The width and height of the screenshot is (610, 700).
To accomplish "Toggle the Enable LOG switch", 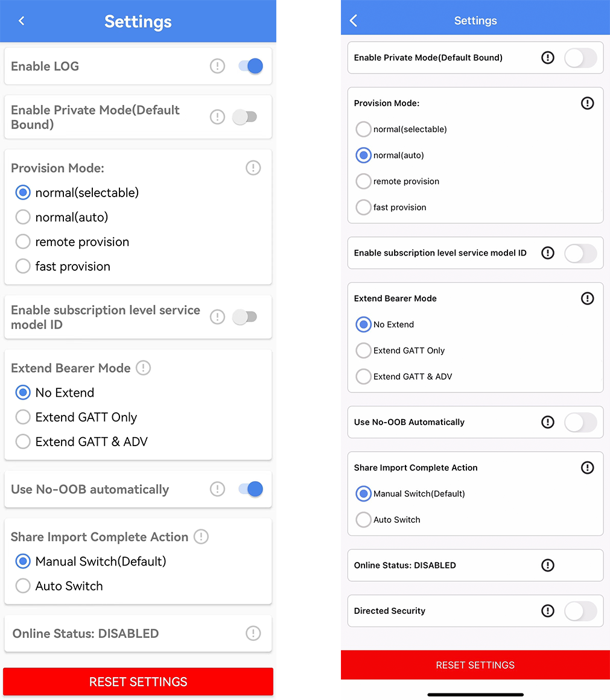I will click(251, 66).
